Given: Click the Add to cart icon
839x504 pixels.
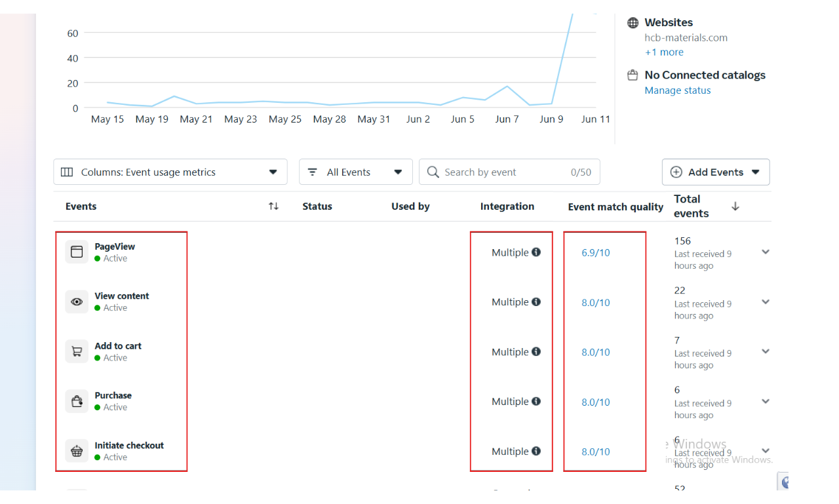Looking at the screenshot, I should [77, 351].
